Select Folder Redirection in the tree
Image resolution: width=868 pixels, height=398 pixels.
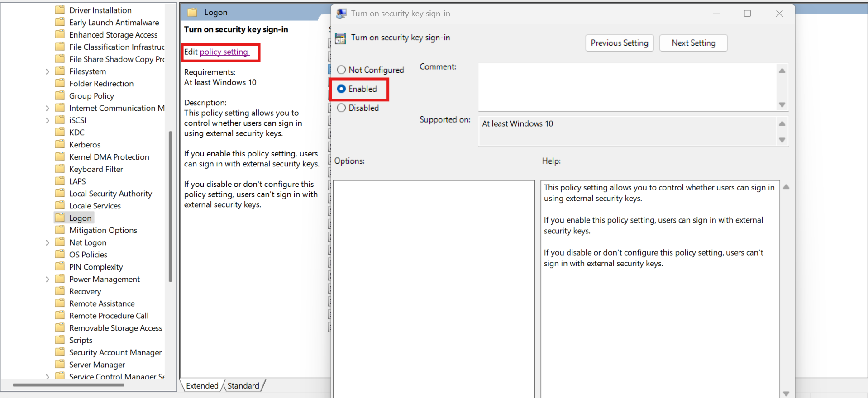101,83
